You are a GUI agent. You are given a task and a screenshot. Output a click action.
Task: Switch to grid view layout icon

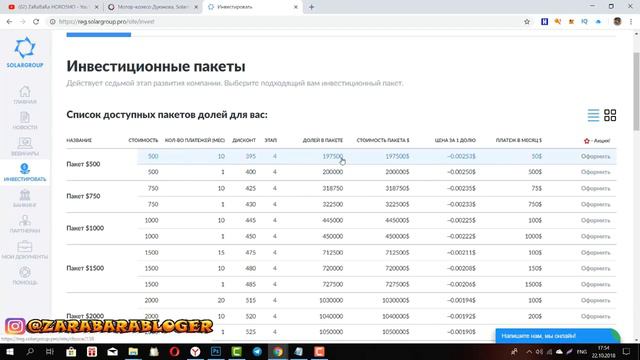point(610,115)
